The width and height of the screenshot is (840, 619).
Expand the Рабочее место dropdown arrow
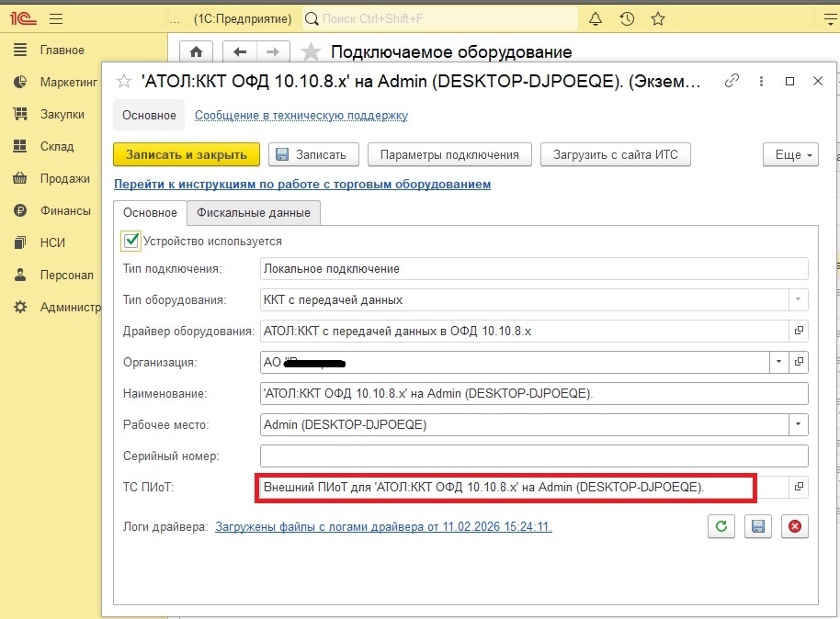tap(799, 424)
